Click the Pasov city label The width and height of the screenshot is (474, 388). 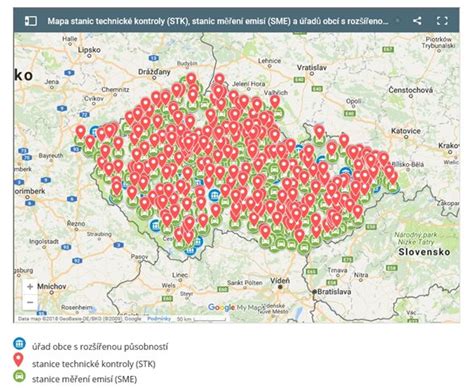pos(139,257)
